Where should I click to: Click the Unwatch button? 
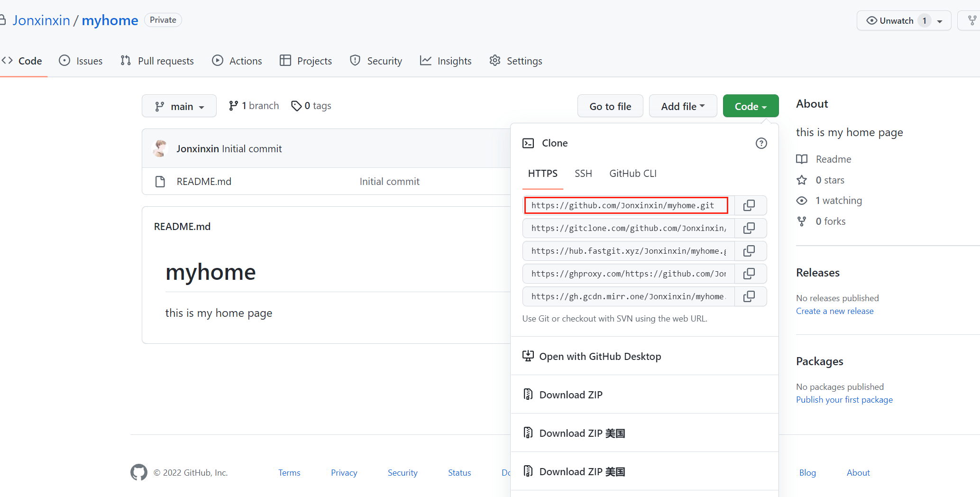coord(889,20)
